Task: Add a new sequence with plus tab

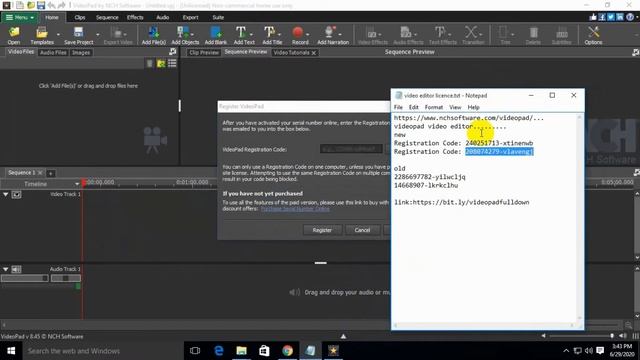Action: 51,173
